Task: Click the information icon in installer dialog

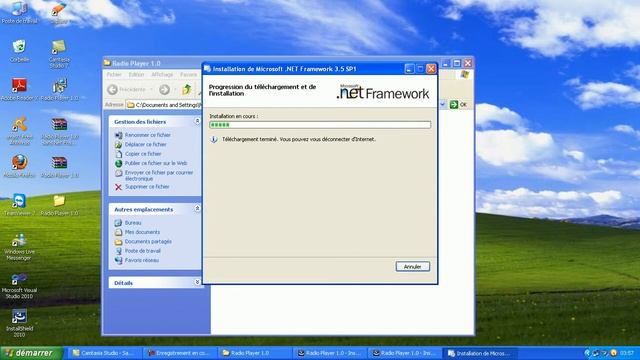Action: (x=213, y=140)
